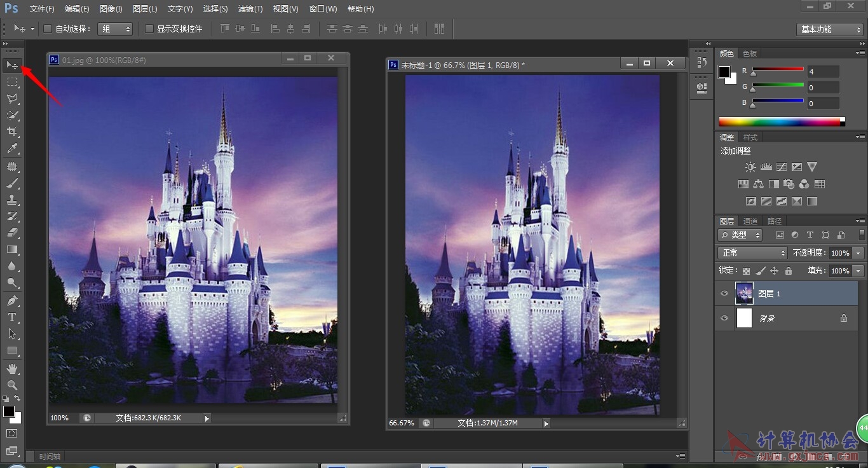Select the Polygonal Lasso tool
Screen dimensions: 868x468
pos(12,99)
